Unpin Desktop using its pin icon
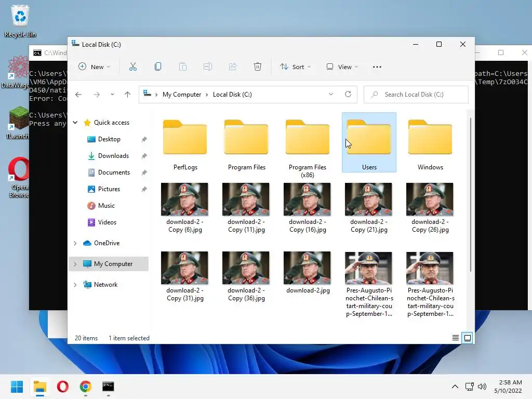 [x=144, y=139]
